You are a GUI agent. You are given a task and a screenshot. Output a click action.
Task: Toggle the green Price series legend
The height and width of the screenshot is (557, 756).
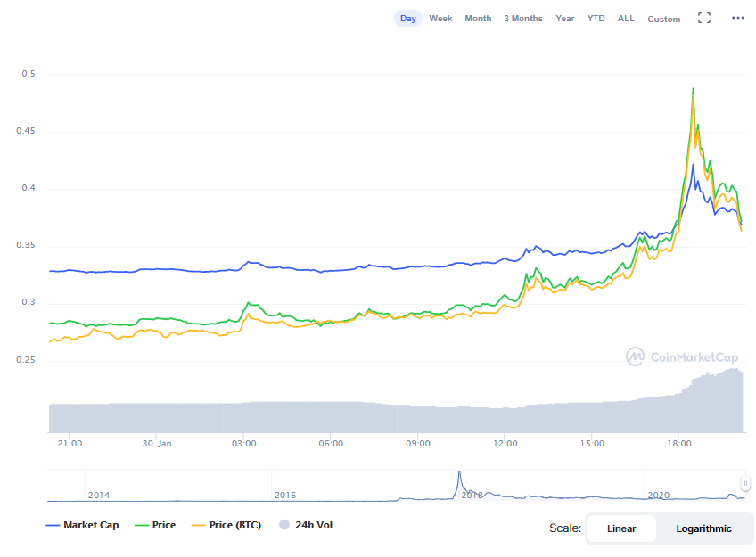click(155, 526)
